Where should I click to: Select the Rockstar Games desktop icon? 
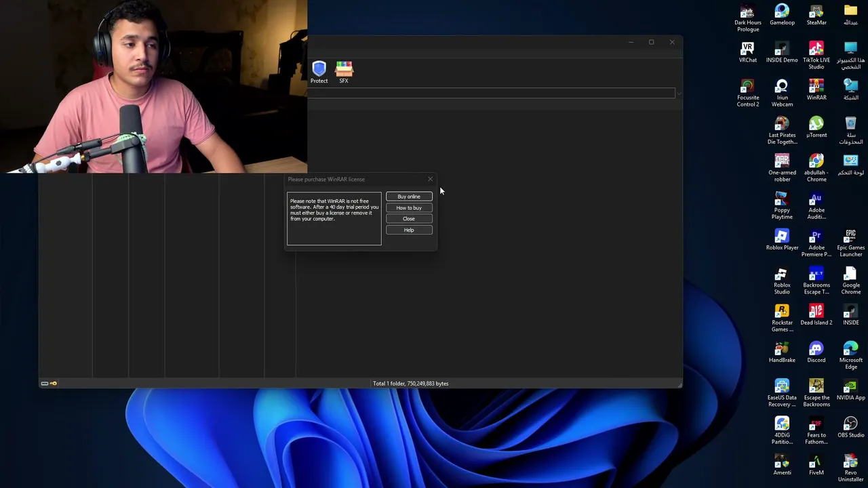[782, 319]
